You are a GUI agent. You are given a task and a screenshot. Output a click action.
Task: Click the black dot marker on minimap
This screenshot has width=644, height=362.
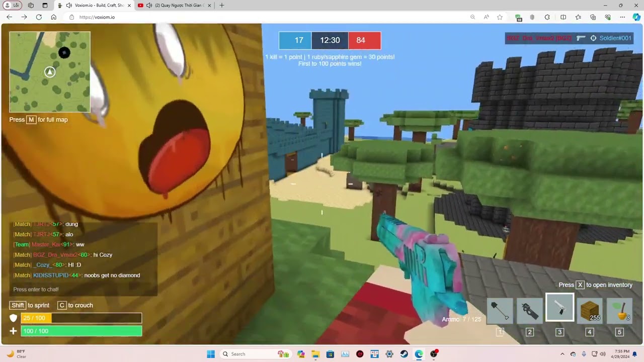[64, 52]
